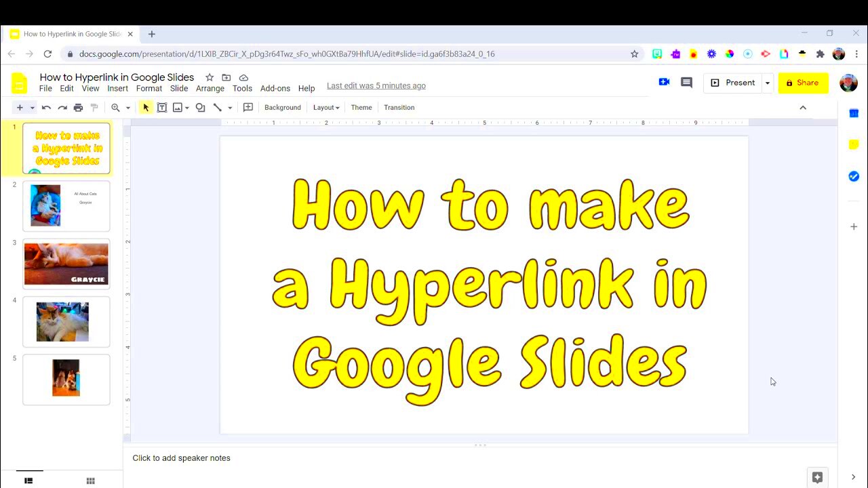Undo the last action
868x488 pixels.
pyautogui.click(x=46, y=107)
